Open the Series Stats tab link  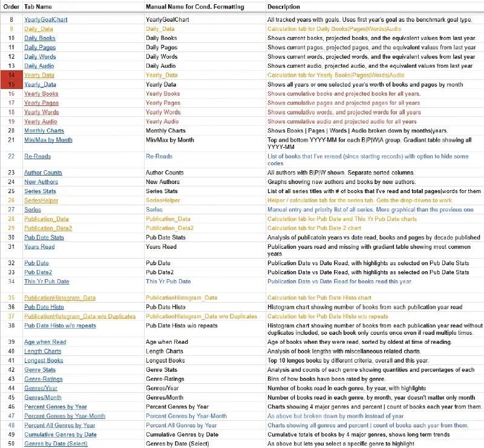click(x=40, y=191)
